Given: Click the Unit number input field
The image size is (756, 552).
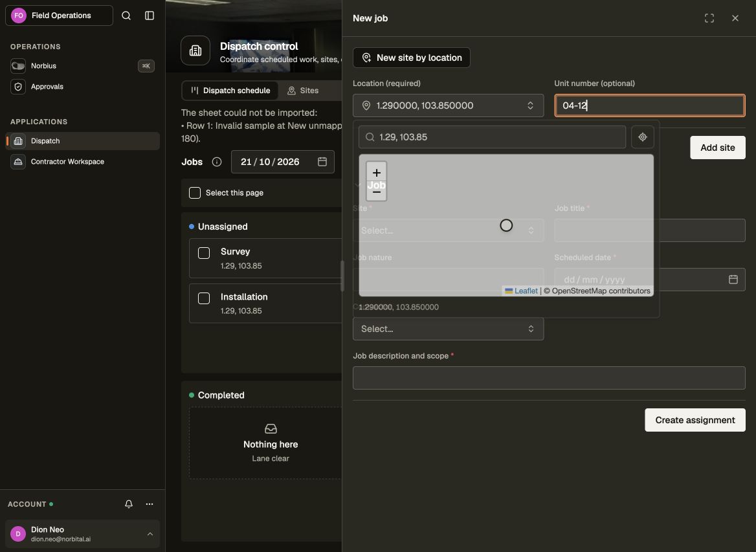Looking at the screenshot, I should pyautogui.click(x=649, y=105).
